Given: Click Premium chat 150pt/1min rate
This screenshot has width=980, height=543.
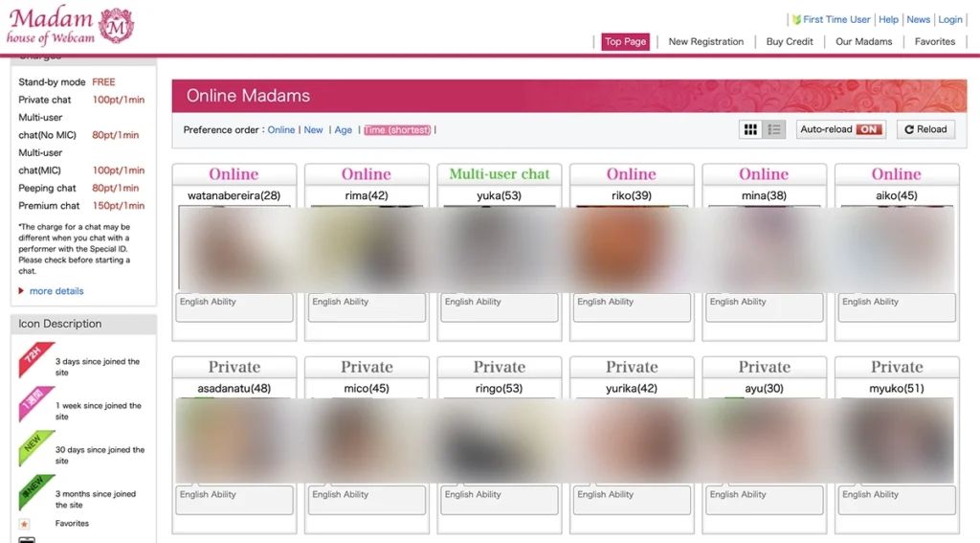Looking at the screenshot, I should coord(81,206).
